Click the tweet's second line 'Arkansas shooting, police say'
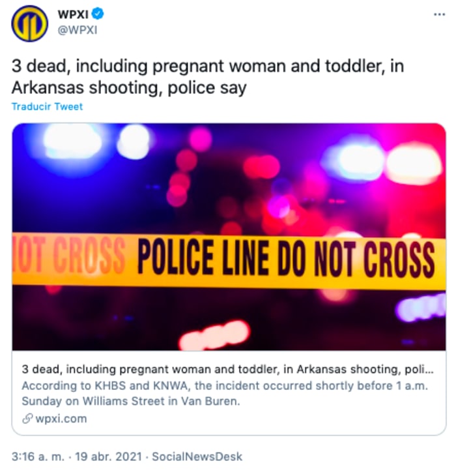The height and width of the screenshot is (476, 456). coord(129,88)
